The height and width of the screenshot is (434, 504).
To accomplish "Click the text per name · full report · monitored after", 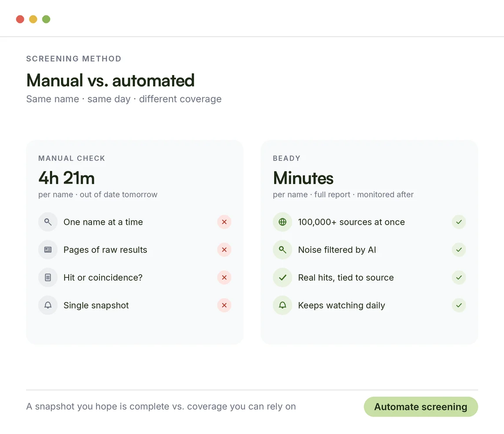I will (x=343, y=194).
